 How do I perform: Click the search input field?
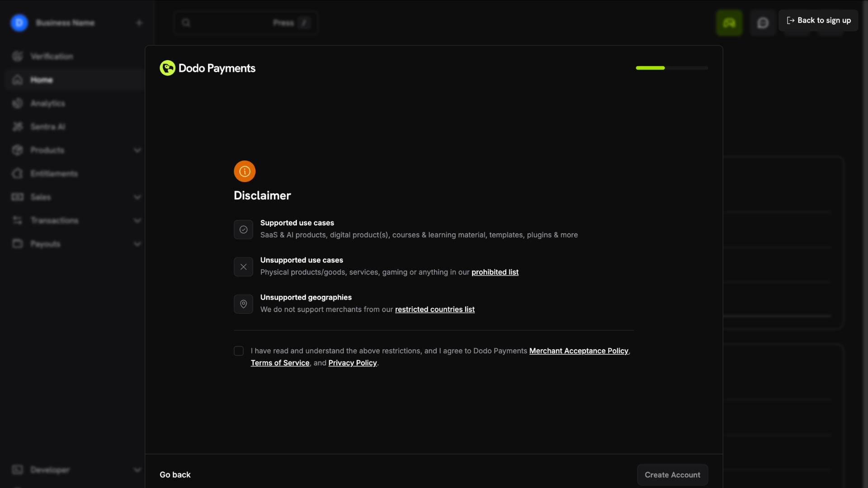tap(245, 23)
